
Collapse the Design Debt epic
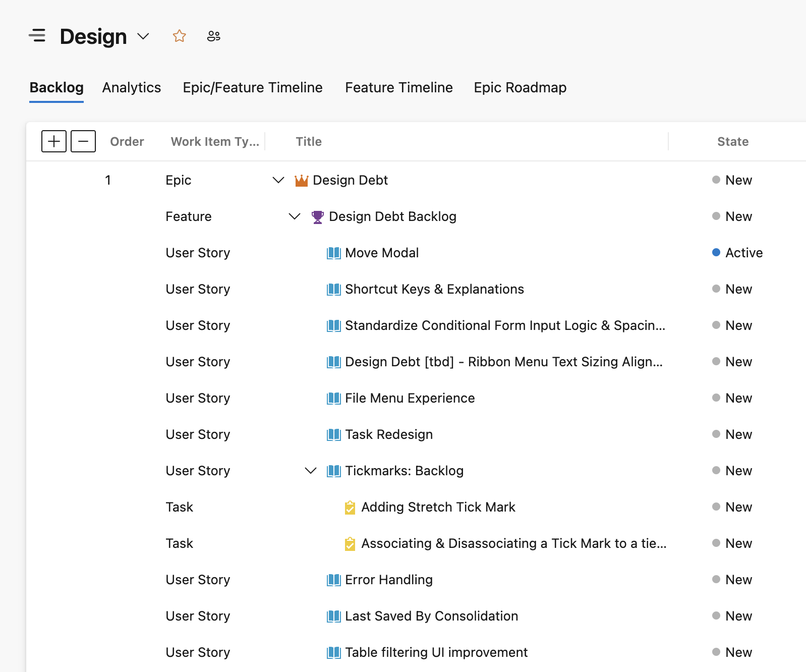tap(278, 180)
